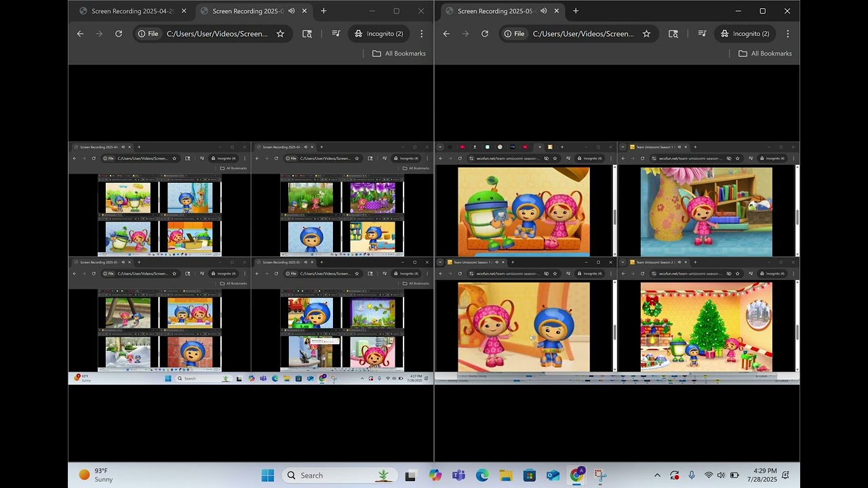Open the Windows Start menu

(x=268, y=475)
